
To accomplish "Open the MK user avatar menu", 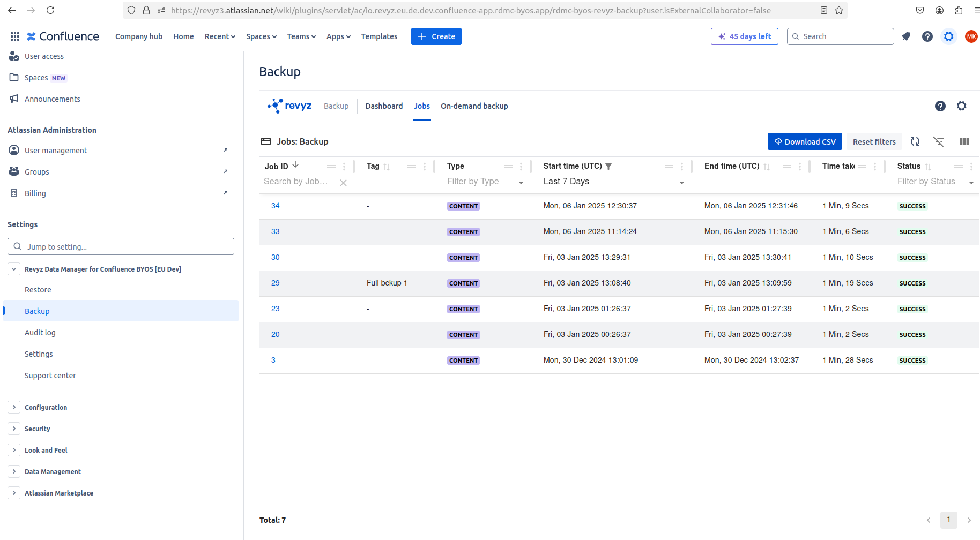I will pyautogui.click(x=971, y=36).
